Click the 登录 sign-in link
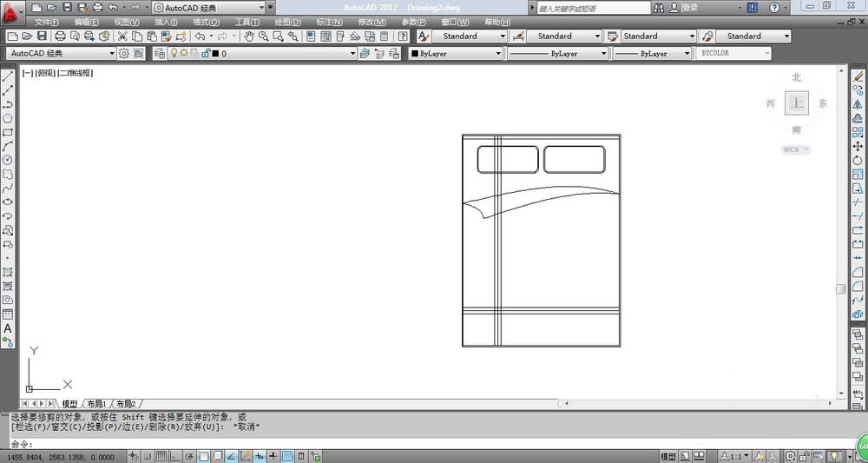 (x=689, y=8)
